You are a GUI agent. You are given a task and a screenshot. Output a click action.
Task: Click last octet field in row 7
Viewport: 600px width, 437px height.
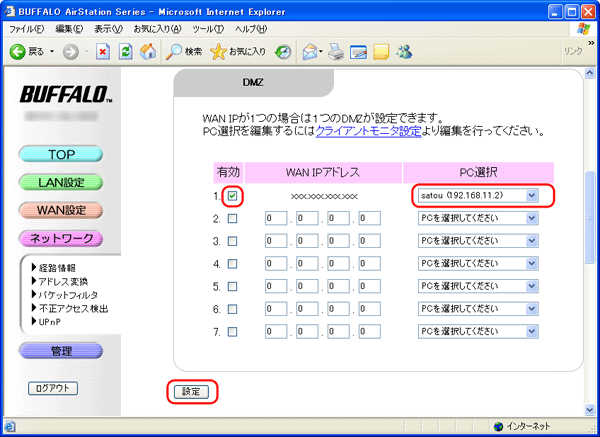(x=370, y=331)
